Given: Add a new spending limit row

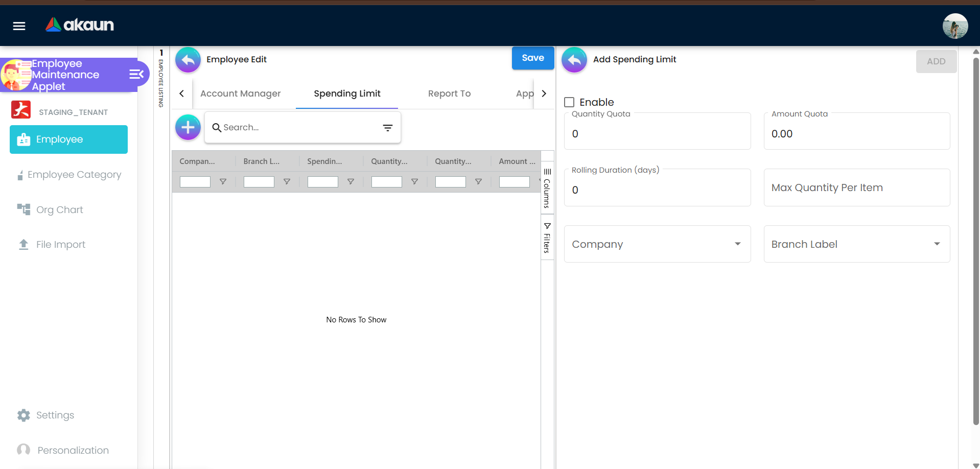Looking at the screenshot, I should point(188,127).
